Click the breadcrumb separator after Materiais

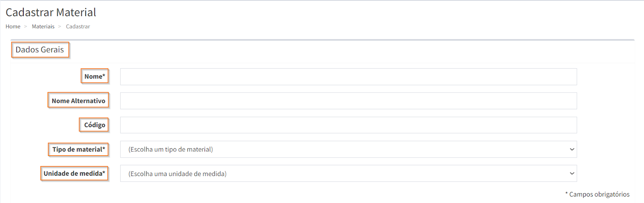point(60,27)
